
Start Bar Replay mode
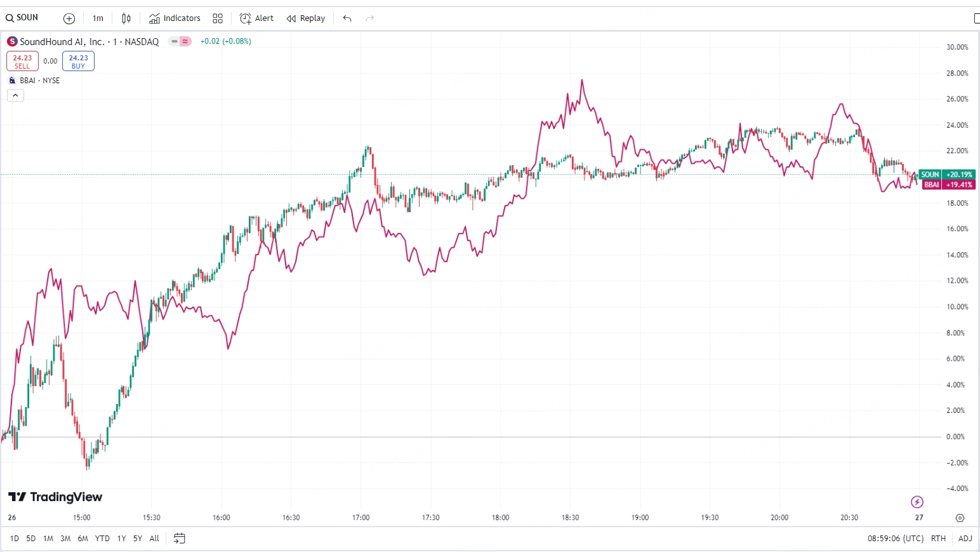tap(306, 18)
